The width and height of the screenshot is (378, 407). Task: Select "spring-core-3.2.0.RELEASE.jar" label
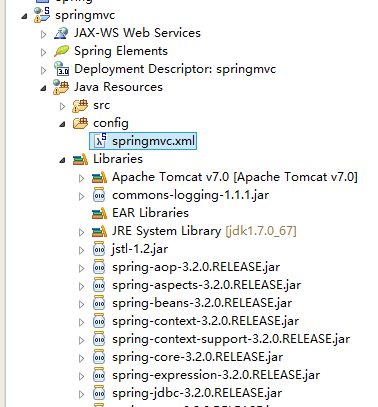click(x=197, y=357)
